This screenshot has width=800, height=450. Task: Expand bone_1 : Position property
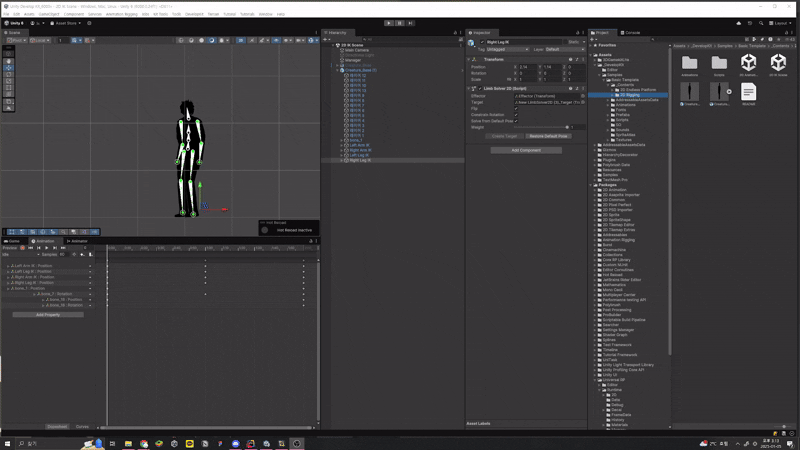(x=8, y=288)
